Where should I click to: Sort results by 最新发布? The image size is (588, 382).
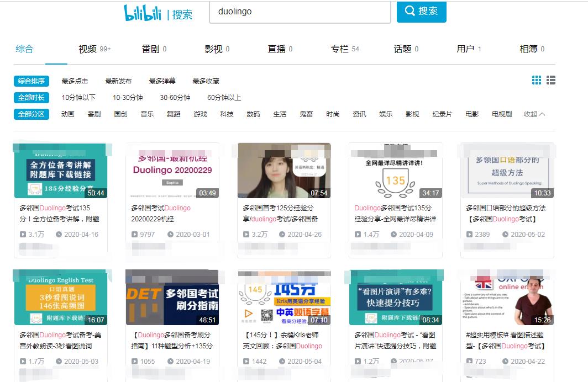point(118,81)
